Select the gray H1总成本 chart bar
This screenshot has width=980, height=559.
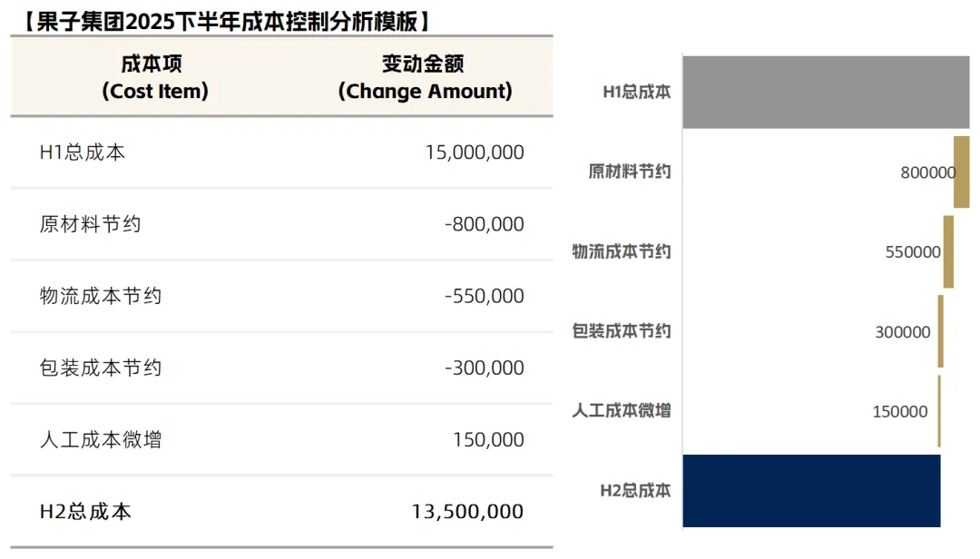tap(826, 92)
